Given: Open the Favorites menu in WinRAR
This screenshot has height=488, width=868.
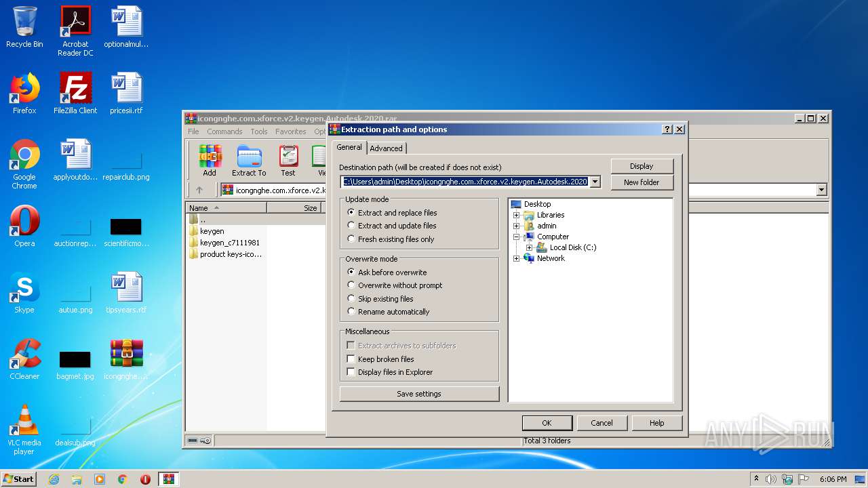Looking at the screenshot, I should [x=290, y=131].
